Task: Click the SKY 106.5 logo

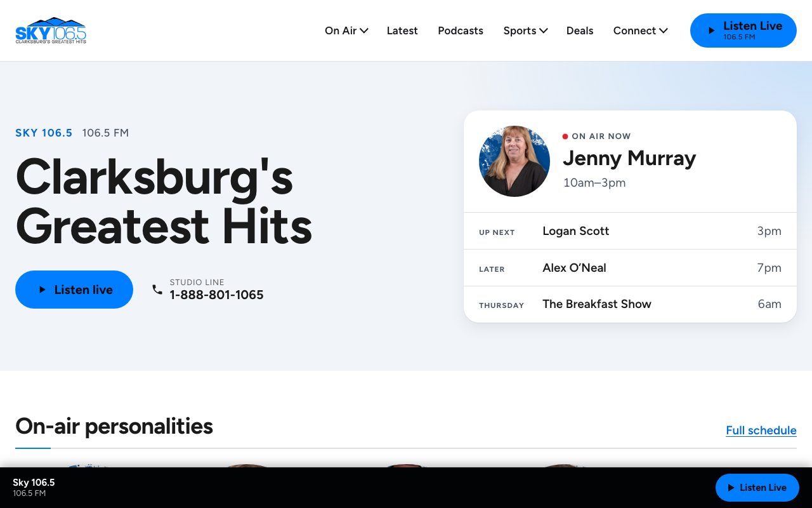Action: coord(51,30)
